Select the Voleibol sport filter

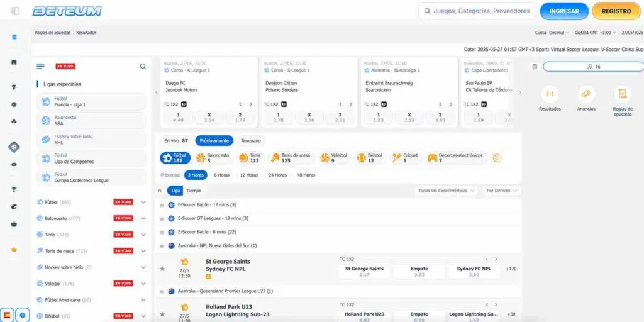coord(335,158)
